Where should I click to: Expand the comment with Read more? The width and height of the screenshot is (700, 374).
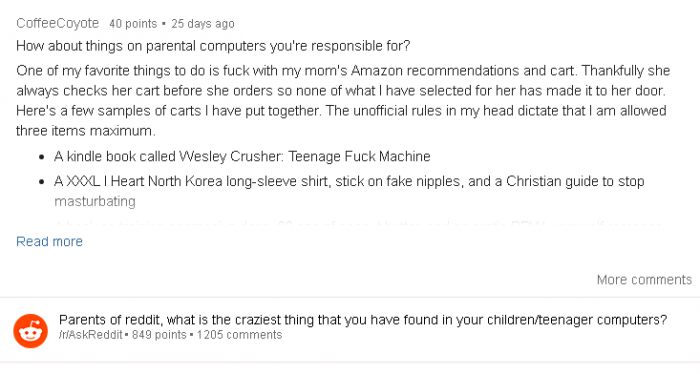click(49, 241)
